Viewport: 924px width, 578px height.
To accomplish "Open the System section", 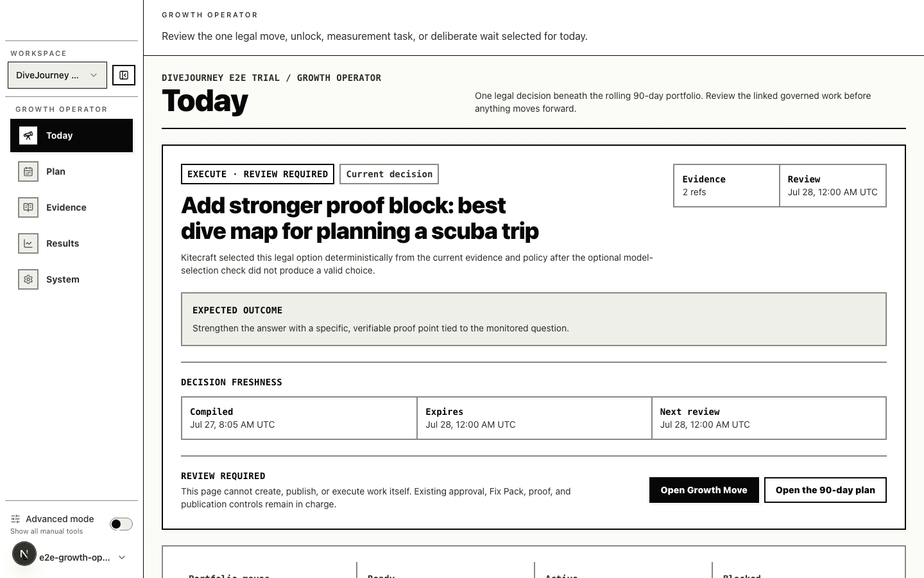I will click(x=71, y=279).
